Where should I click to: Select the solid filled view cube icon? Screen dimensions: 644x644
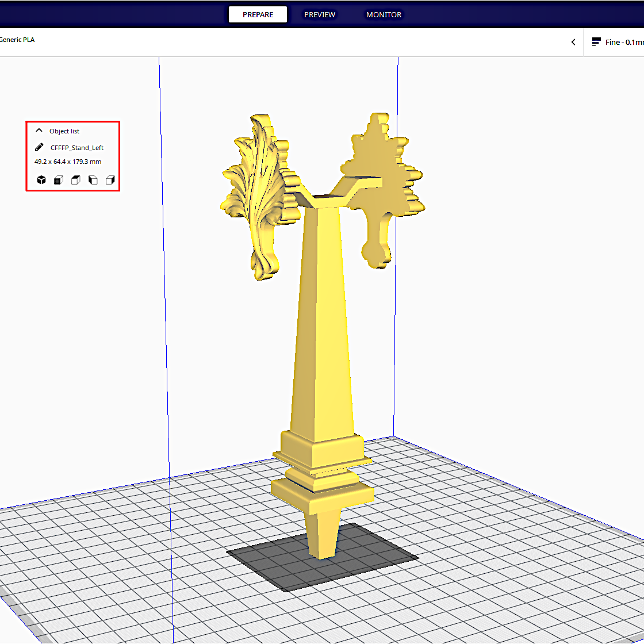click(41, 179)
